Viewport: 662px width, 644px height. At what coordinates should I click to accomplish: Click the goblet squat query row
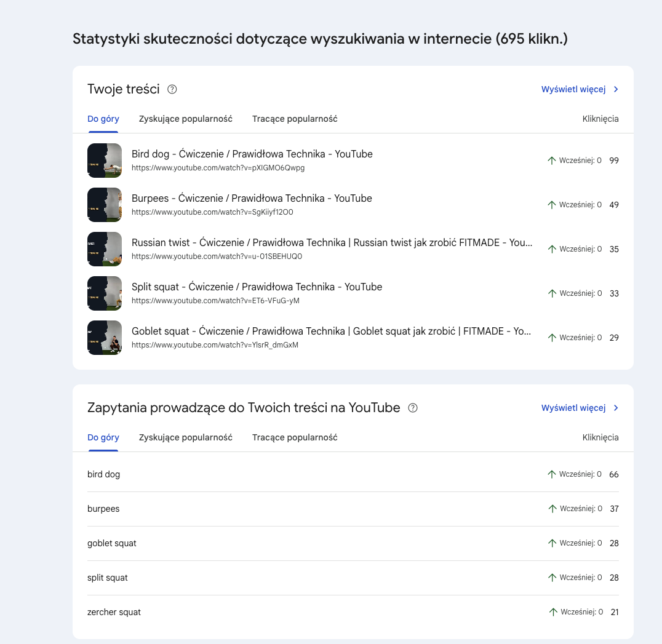[353, 544]
